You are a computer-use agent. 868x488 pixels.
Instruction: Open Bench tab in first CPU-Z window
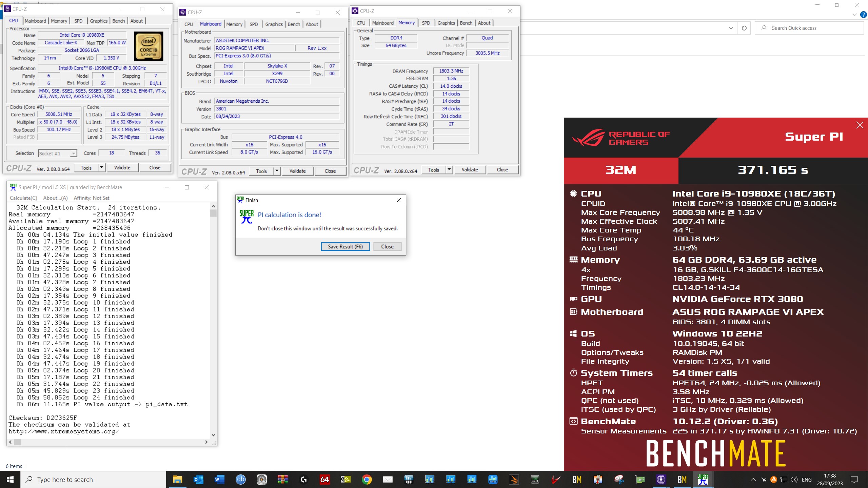[x=118, y=21]
